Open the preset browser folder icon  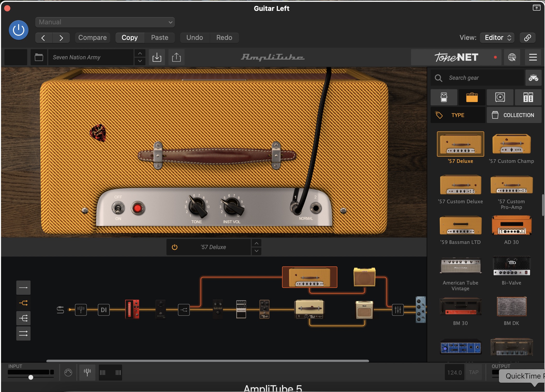click(39, 57)
